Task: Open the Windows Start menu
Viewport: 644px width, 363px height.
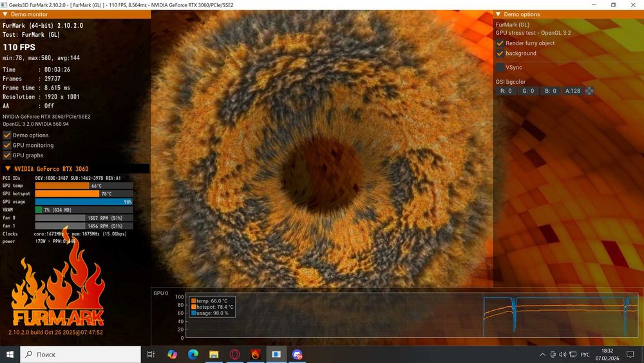Action: (x=10, y=355)
